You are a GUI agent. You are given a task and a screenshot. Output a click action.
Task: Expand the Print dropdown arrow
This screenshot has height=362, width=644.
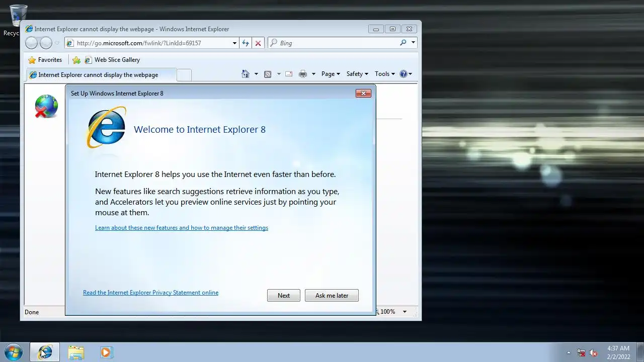click(313, 74)
